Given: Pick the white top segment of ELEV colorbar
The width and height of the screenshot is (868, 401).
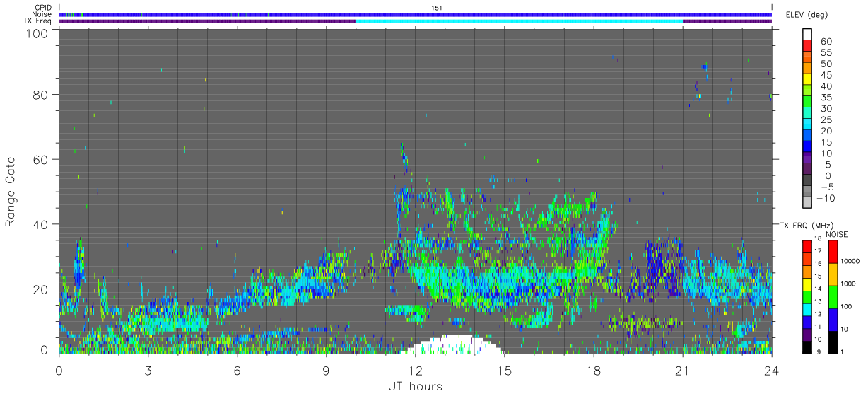Looking at the screenshot, I should pyautogui.click(x=807, y=35).
